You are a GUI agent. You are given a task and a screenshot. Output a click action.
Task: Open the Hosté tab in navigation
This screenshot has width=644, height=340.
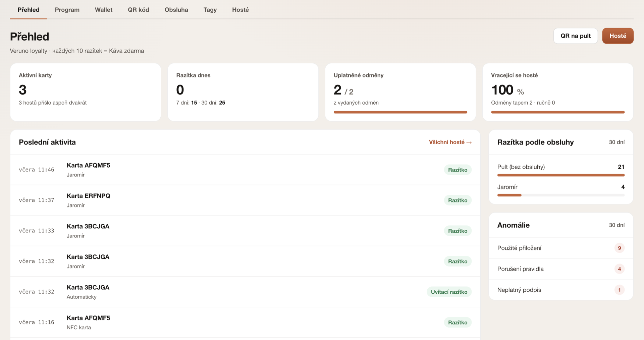coord(240,10)
